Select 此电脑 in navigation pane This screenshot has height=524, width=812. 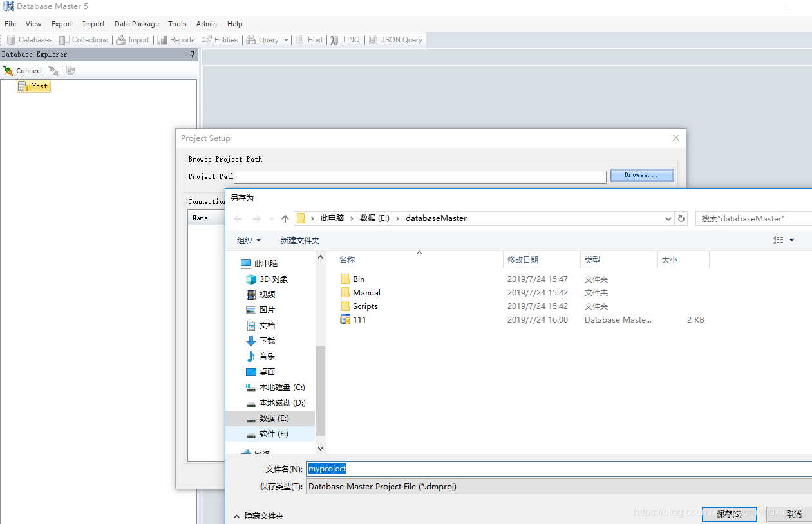(260, 264)
